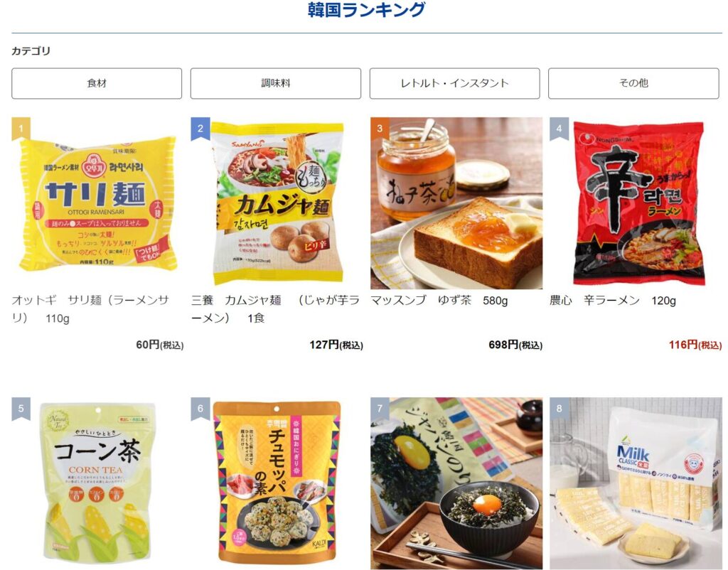Click the rank 3 orange ribbon badge
Viewport: 728px width, 570px height.
pyautogui.click(x=380, y=129)
